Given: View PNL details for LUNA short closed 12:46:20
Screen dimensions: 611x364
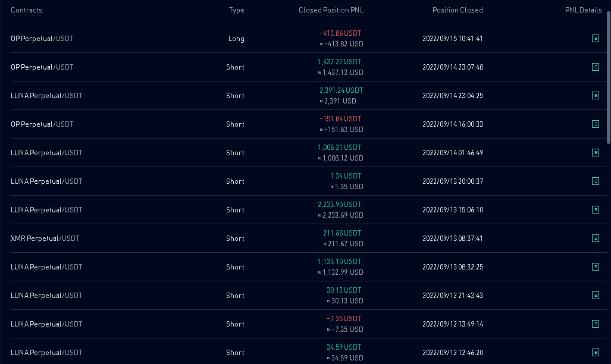Looking at the screenshot, I should coord(596,352).
